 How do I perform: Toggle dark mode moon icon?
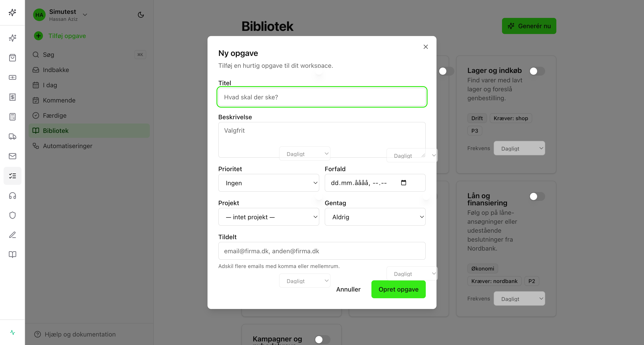141,15
